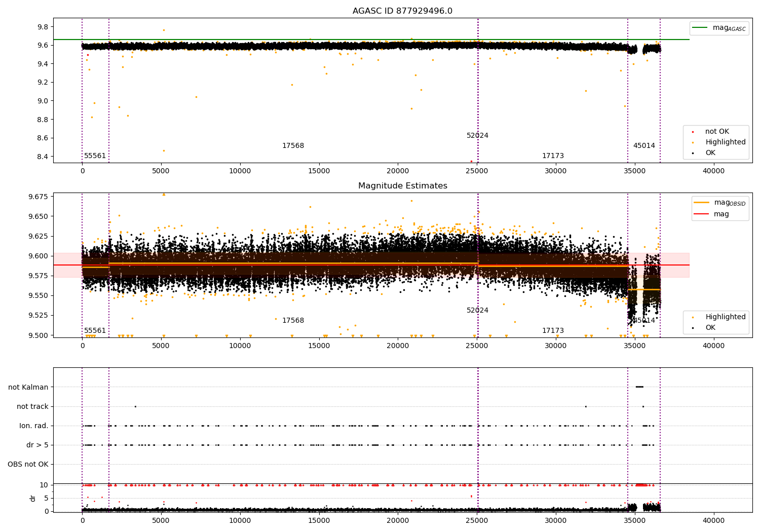Click OBSID label 17568 in top plot
The height and width of the screenshot is (532, 760).
click(x=293, y=146)
